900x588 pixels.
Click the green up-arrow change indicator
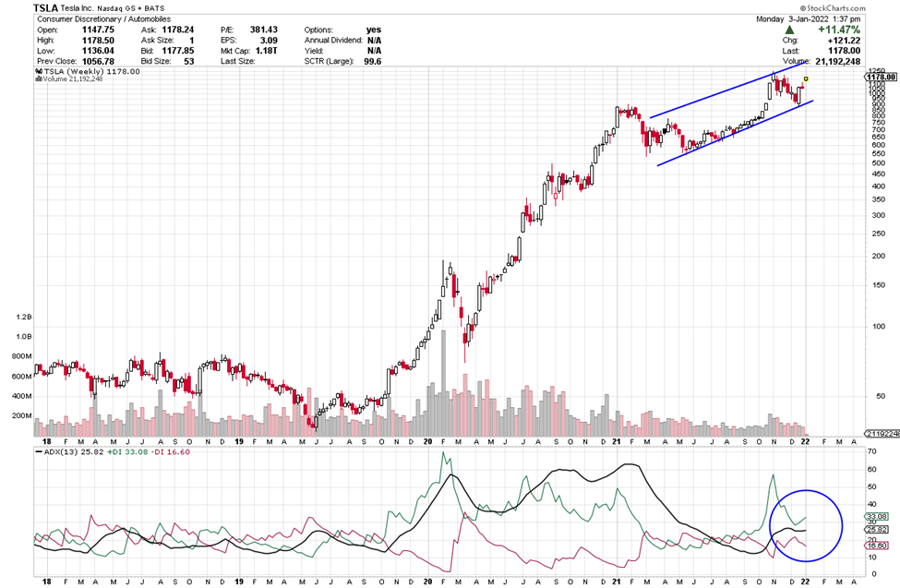pyautogui.click(x=790, y=30)
